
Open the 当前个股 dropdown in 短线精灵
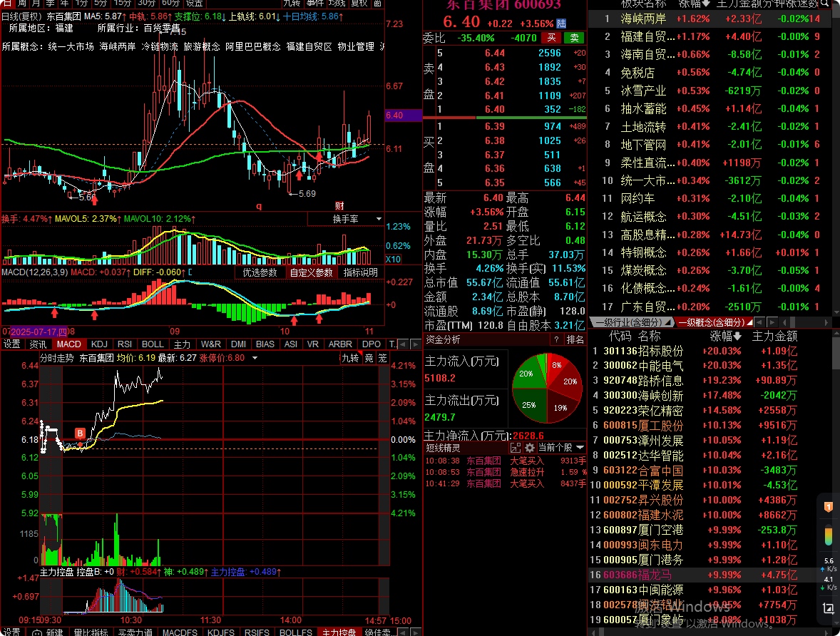pos(561,447)
